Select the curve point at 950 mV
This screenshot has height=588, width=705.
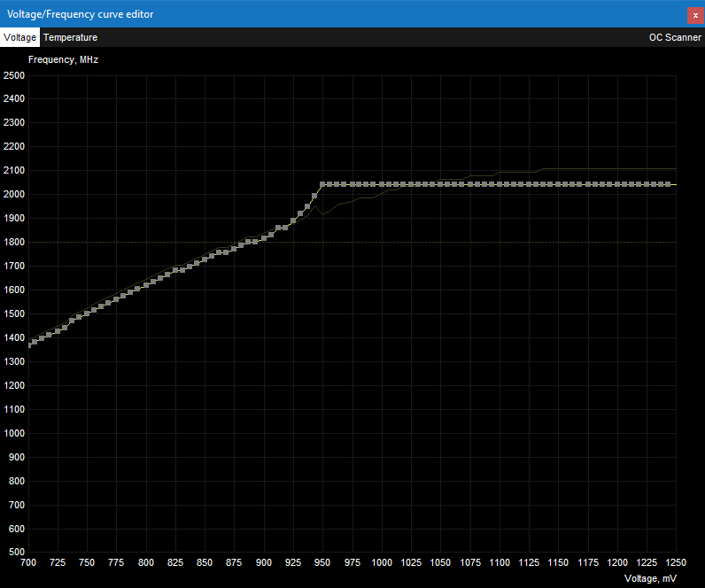(322, 184)
